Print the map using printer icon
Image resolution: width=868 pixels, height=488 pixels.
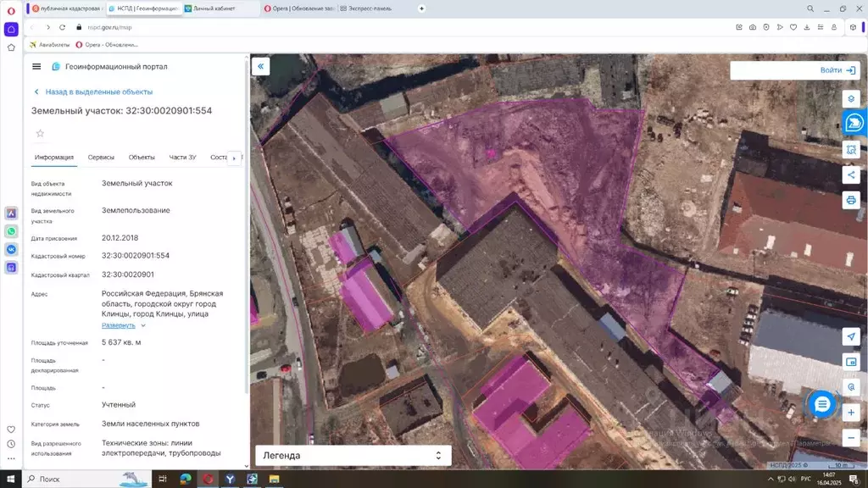tap(851, 200)
